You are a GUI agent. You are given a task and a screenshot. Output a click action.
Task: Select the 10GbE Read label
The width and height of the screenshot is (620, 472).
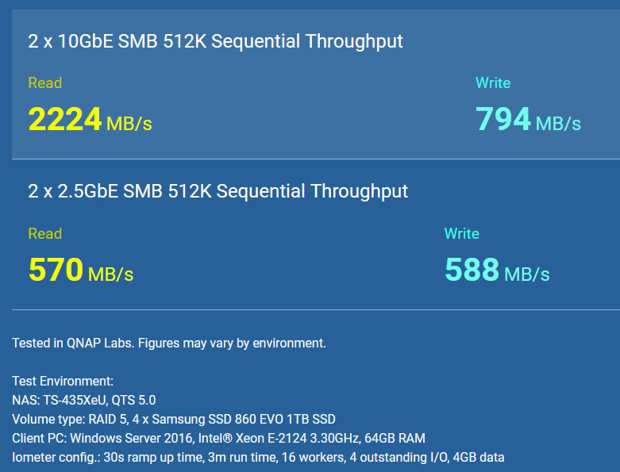point(45,83)
